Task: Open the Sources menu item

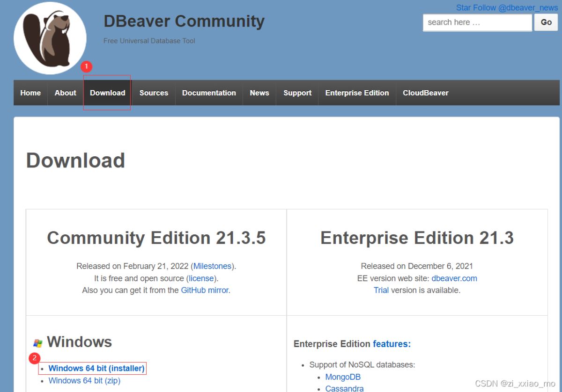Action: coord(154,93)
